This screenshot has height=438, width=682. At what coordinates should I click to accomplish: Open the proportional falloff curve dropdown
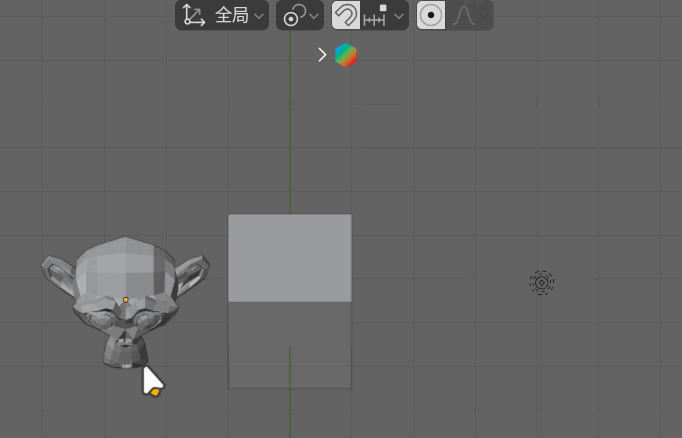(x=470, y=16)
